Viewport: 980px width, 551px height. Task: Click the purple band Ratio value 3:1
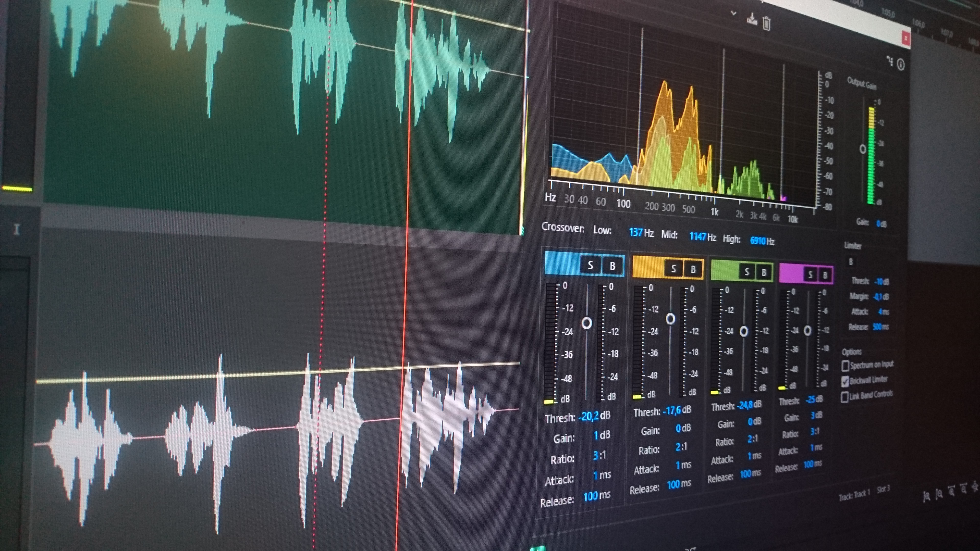click(815, 432)
